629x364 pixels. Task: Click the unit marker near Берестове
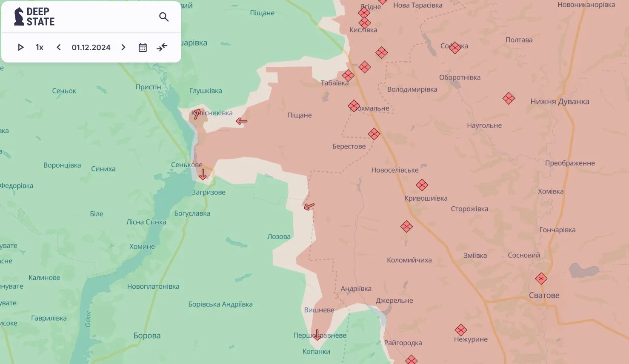[374, 134]
